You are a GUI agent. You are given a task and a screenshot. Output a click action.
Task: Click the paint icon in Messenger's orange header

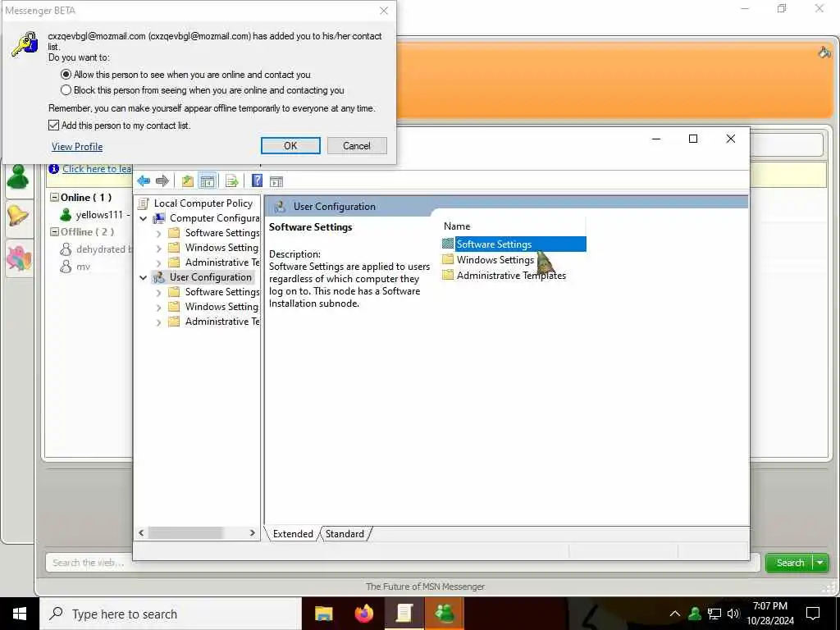[824, 52]
